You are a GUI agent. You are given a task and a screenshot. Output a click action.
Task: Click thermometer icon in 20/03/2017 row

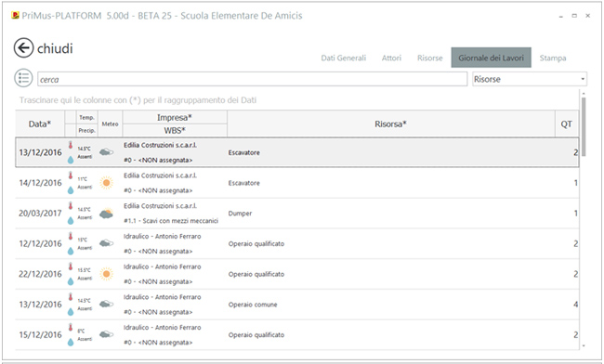(71, 206)
